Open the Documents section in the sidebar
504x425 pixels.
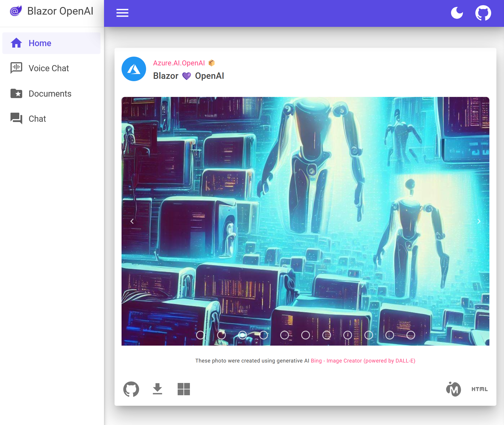click(50, 93)
